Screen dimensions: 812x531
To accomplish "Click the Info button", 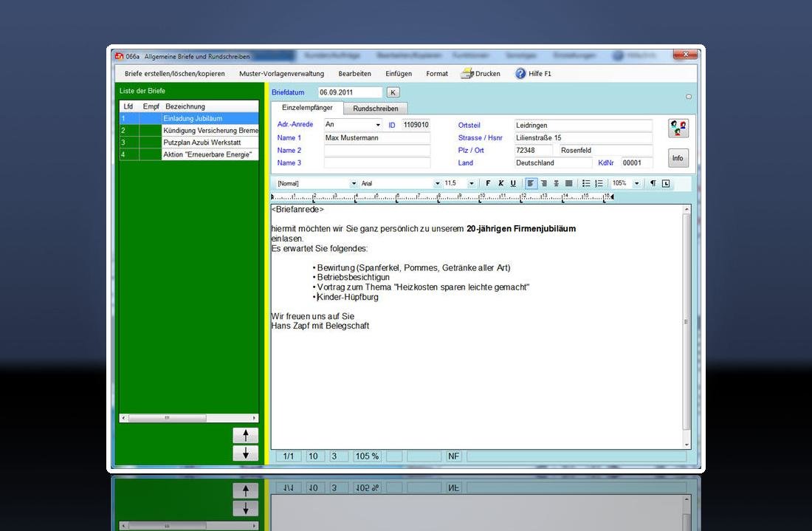I will 678,158.
